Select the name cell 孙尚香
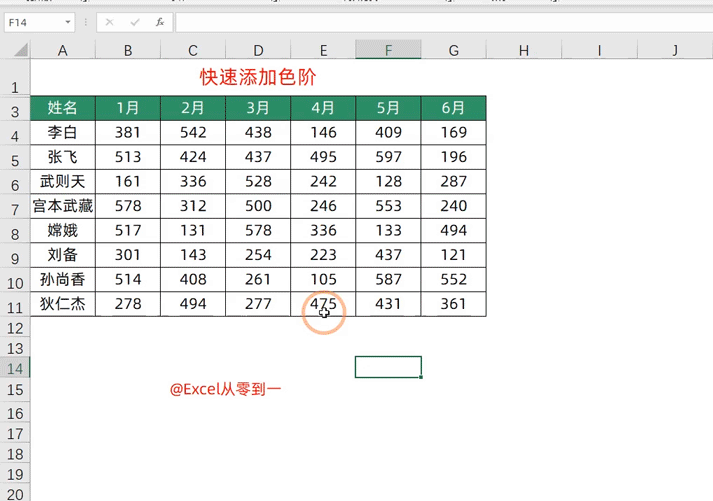713x501 pixels. 63,280
